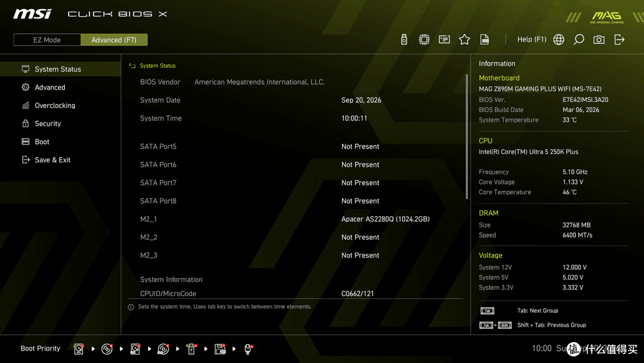Click CPU name Intel Core Ultra 5 250K Plus
Image resolution: width=644 pixels, height=363 pixels.
click(528, 152)
